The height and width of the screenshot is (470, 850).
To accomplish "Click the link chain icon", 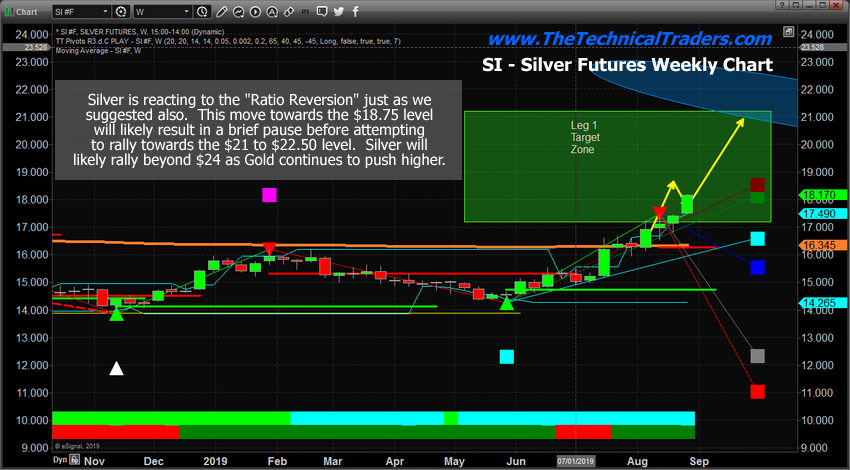I will coord(289,11).
